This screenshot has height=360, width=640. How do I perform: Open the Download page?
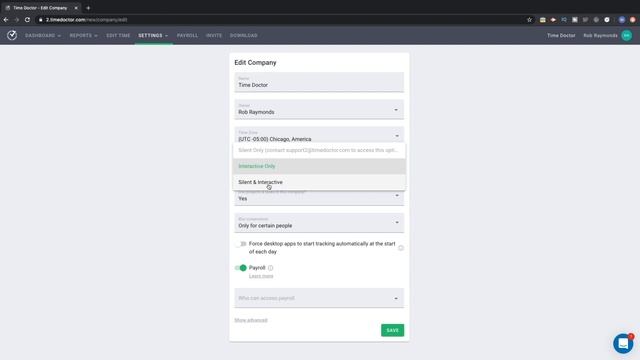pos(244,36)
